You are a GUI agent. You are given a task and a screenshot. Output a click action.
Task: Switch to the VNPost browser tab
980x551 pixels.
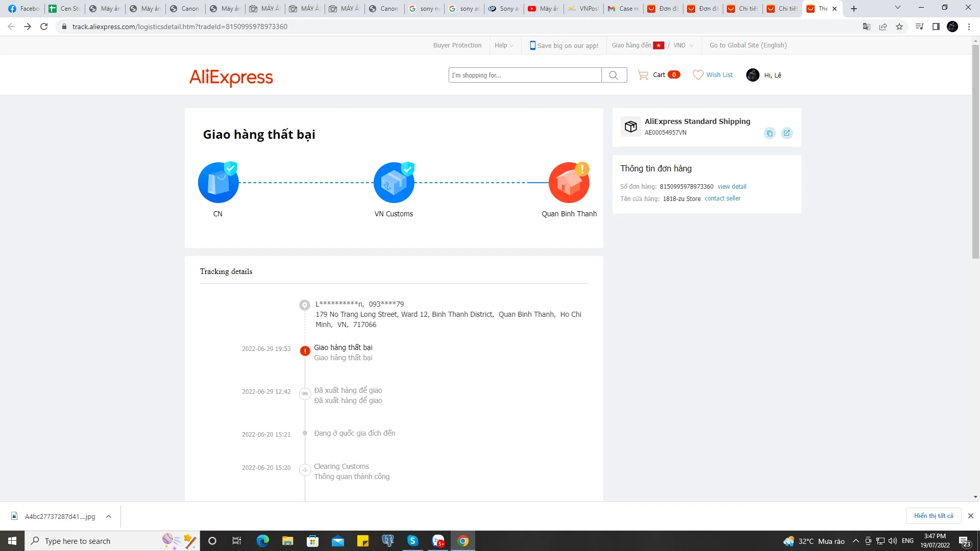click(x=584, y=9)
